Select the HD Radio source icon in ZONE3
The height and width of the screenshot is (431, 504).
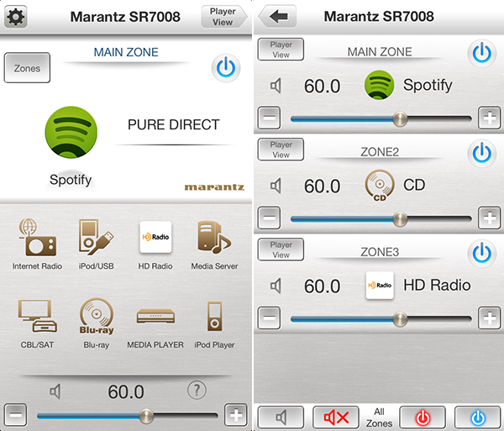tap(380, 285)
